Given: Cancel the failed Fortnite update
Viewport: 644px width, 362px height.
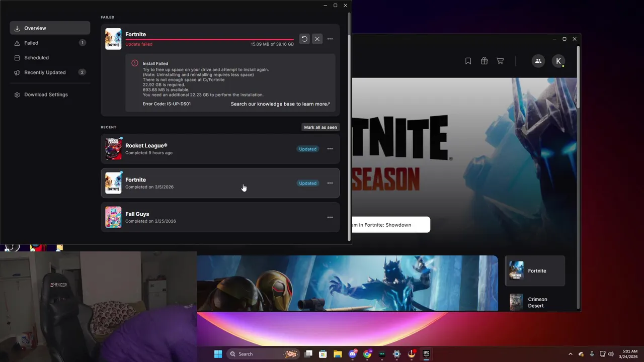Looking at the screenshot, I should coord(317,39).
